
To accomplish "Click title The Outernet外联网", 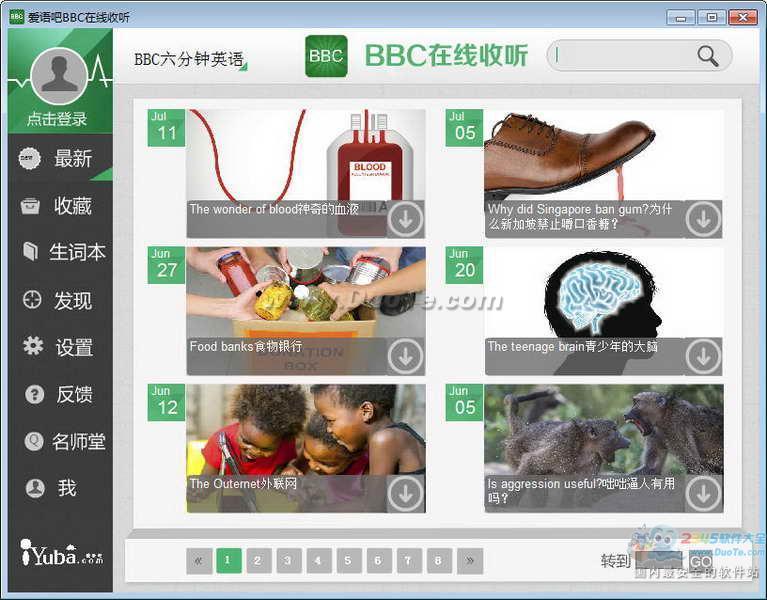I will pos(243,484).
